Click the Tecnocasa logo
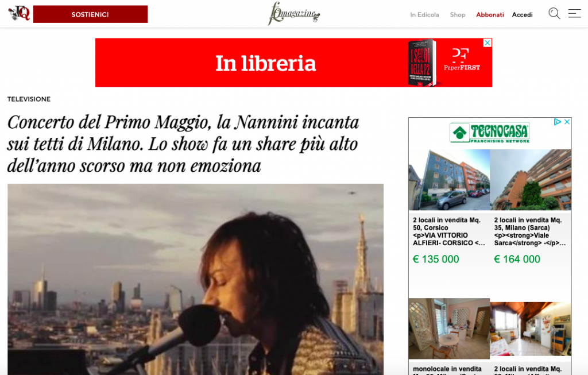Image resolution: width=588 pixels, height=375 pixels. [490, 133]
